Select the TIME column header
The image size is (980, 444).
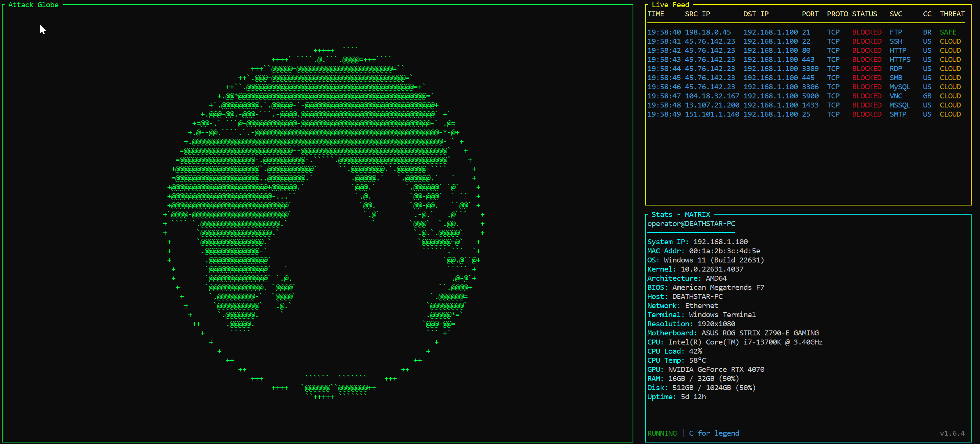656,14
